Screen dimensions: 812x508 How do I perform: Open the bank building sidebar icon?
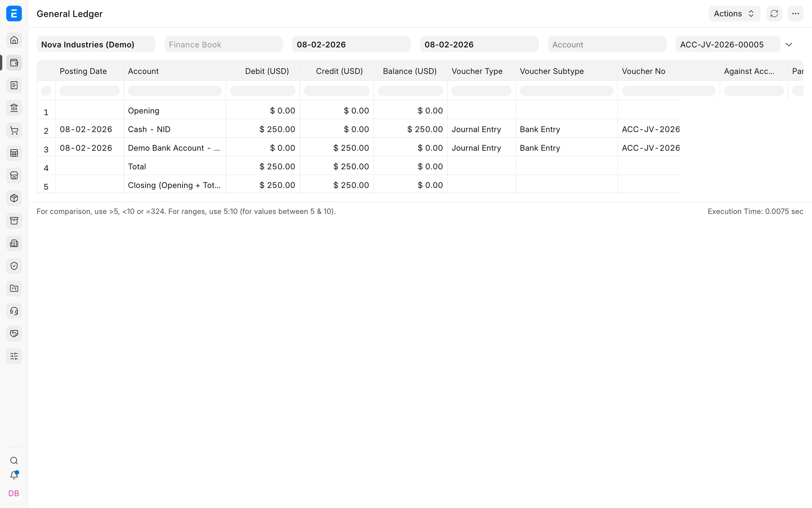pos(14,108)
